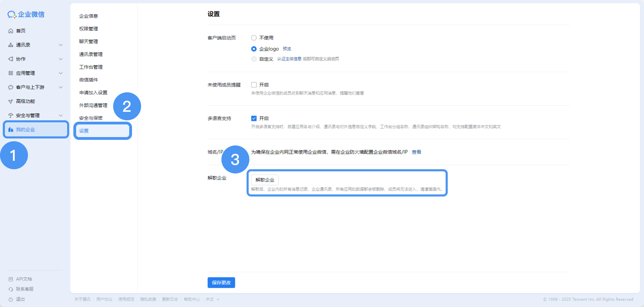The width and height of the screenshot is (644, 307).
Task: Open 用户协议 footer link
Action: (x=104, y=299)
